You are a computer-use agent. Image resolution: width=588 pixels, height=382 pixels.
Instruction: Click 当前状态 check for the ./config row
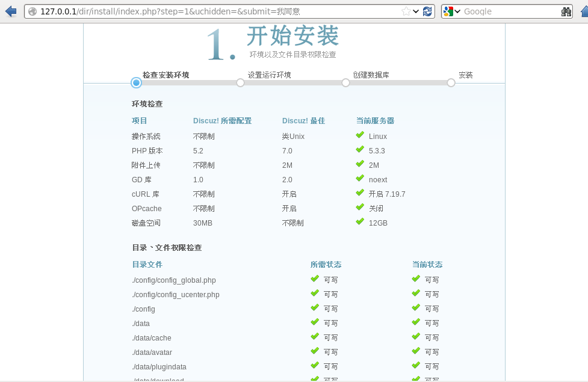pyautogui.click(x=416, y=307)
